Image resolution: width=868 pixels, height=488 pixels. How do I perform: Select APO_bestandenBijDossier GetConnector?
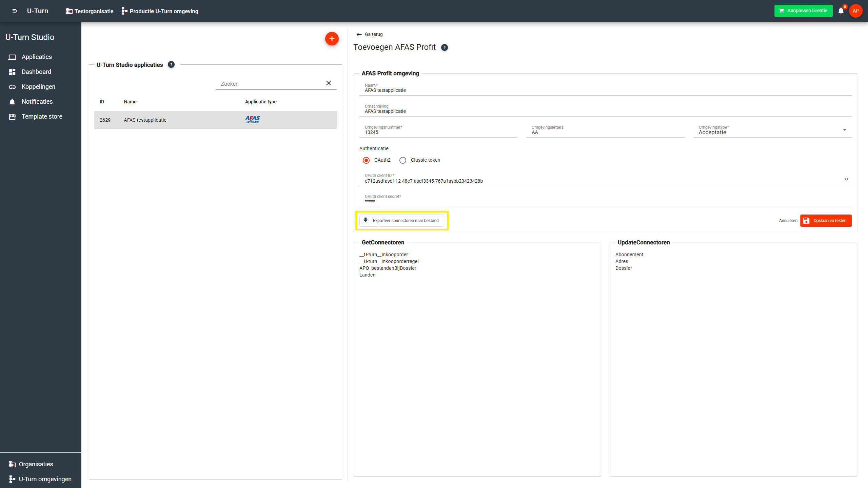click(388, 268)
